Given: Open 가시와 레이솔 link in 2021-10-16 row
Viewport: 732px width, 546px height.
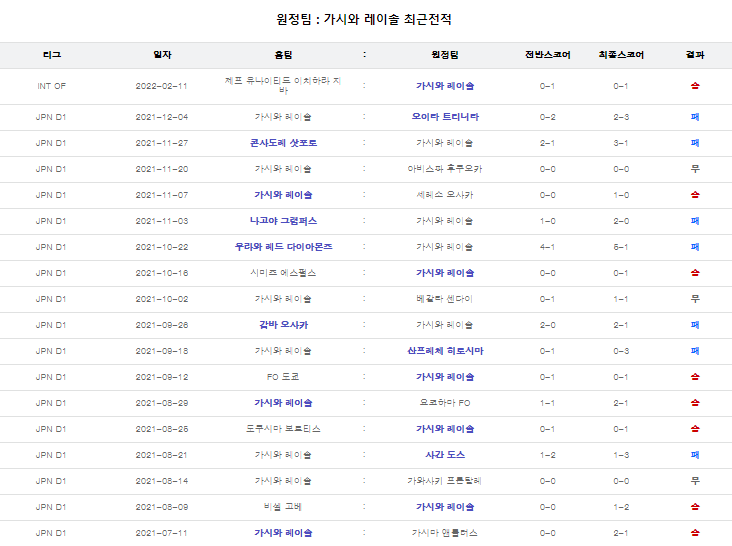Looking at the screenshot, I should coord(445,273).
